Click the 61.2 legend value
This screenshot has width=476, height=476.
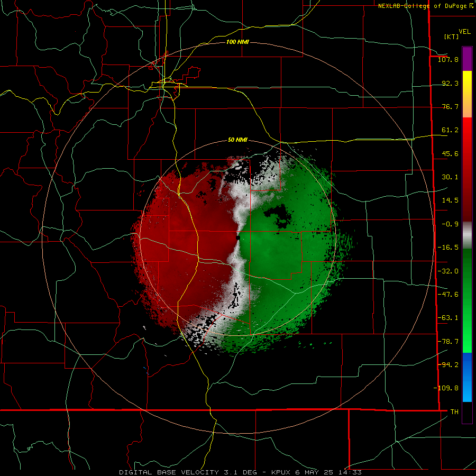click(x=450, y=130)
